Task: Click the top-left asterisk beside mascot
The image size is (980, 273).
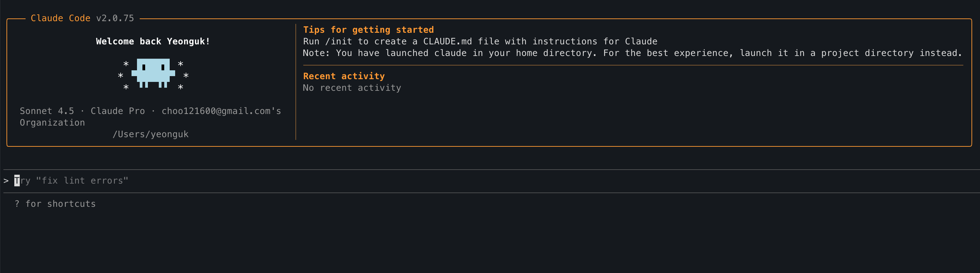Action: (x=126, y=64)
